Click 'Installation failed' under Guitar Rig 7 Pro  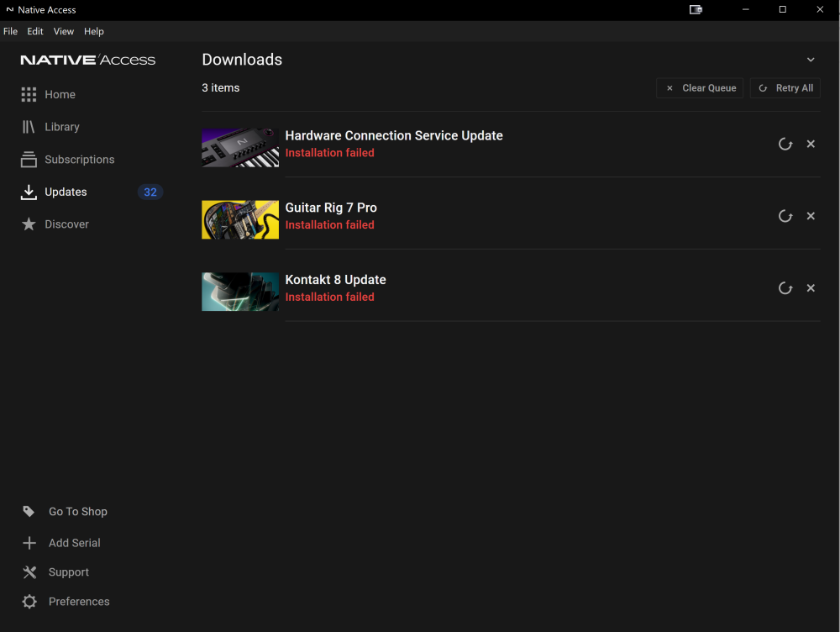pyautogui.click(x=329, y=225)
